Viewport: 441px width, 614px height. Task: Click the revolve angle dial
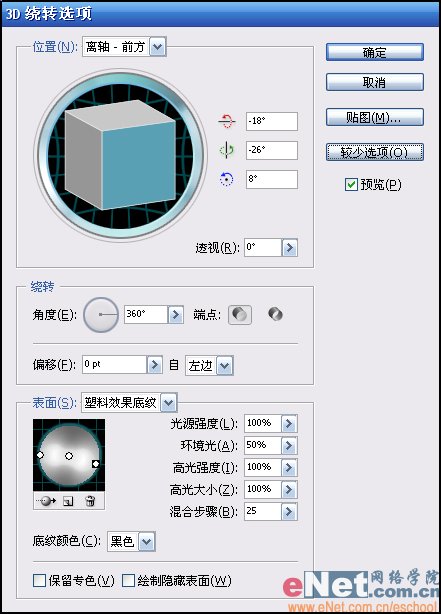tap(101, 314)
